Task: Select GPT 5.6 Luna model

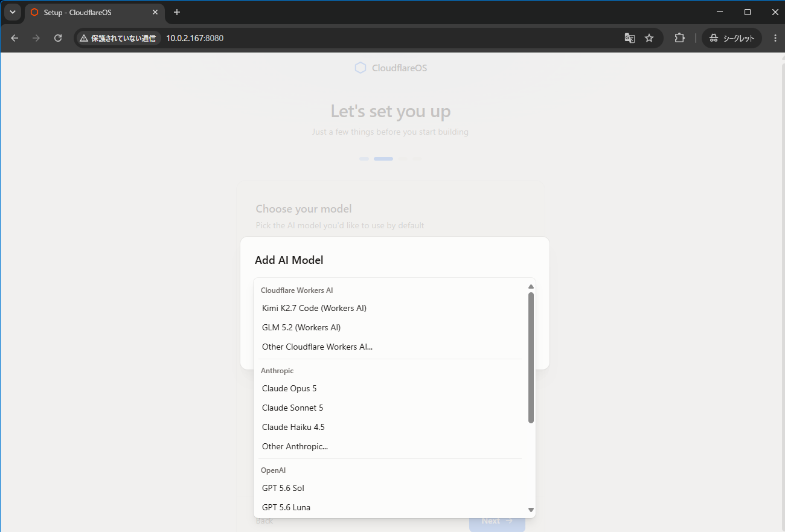Action: [390, 507]
